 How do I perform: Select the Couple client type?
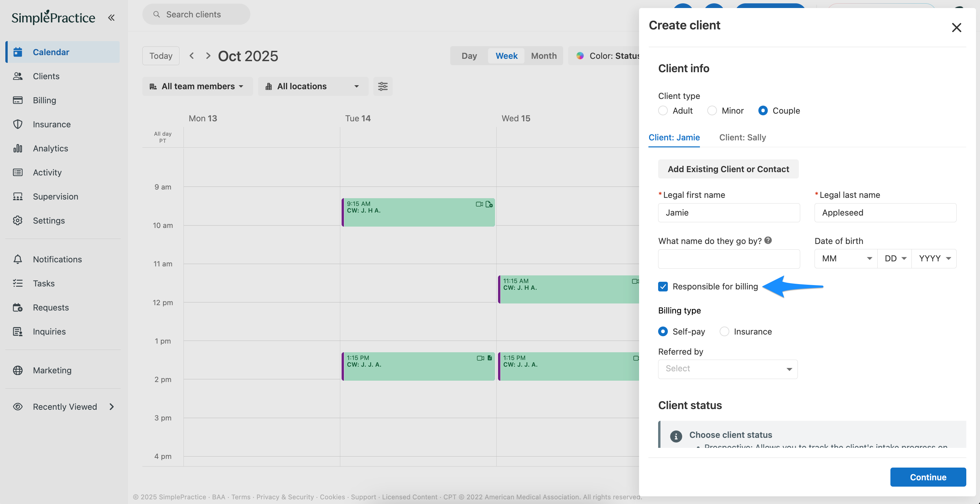click(763, 111)
